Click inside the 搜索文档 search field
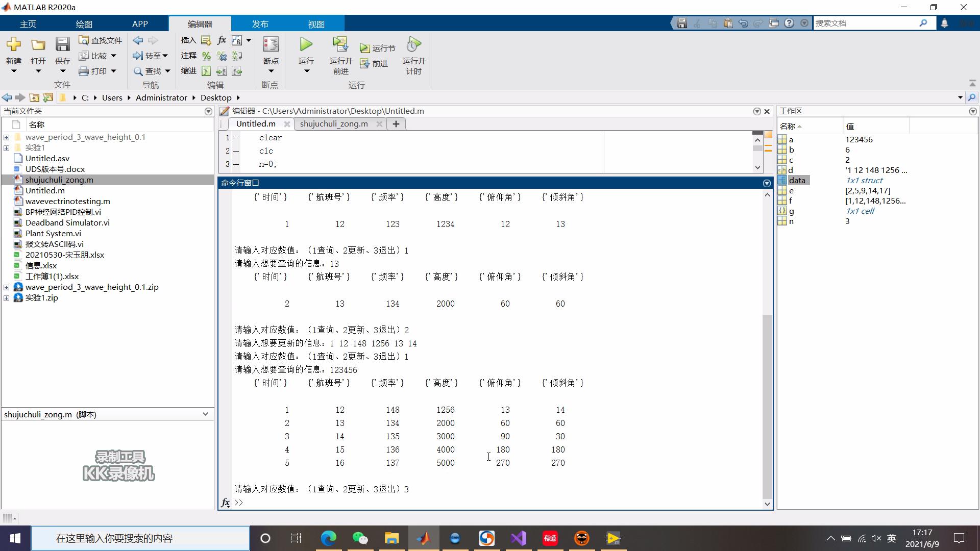 pos(868,23)
